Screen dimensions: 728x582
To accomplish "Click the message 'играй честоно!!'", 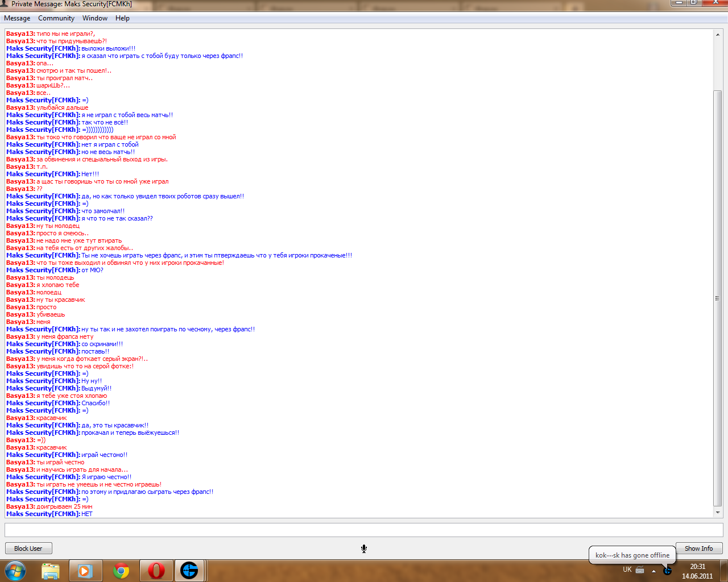I will pos(105,455).
